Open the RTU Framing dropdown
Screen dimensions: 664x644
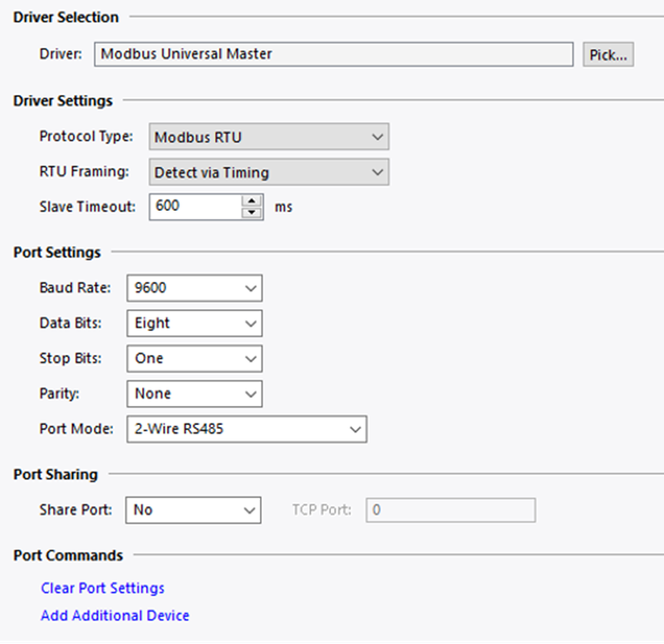[269, 171]
